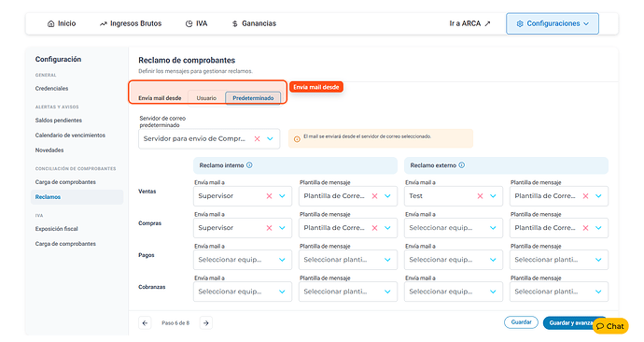Click the warning icon in mail notice

pyautogui.click(x=297, y=139)
